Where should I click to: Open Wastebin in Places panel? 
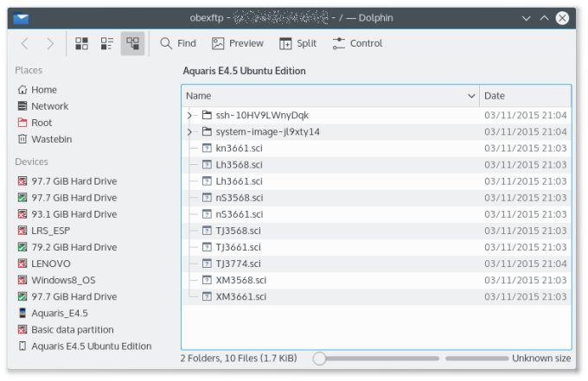click(51, 139)
